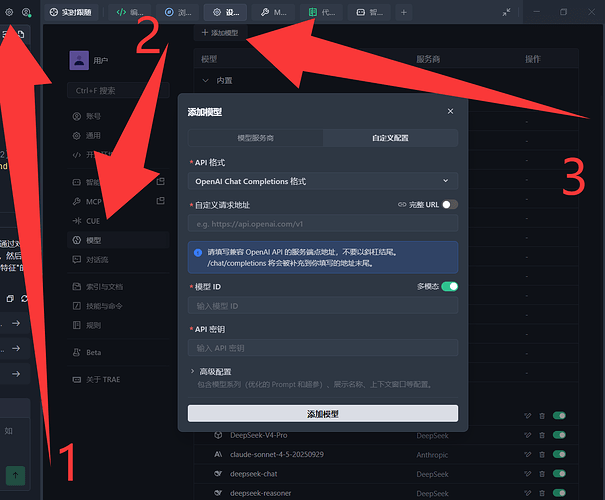Viewport: 605px width, 500px height.
Task: Edit the DeepSeek-V4-Pro model
Action: (x=527, y=435)
